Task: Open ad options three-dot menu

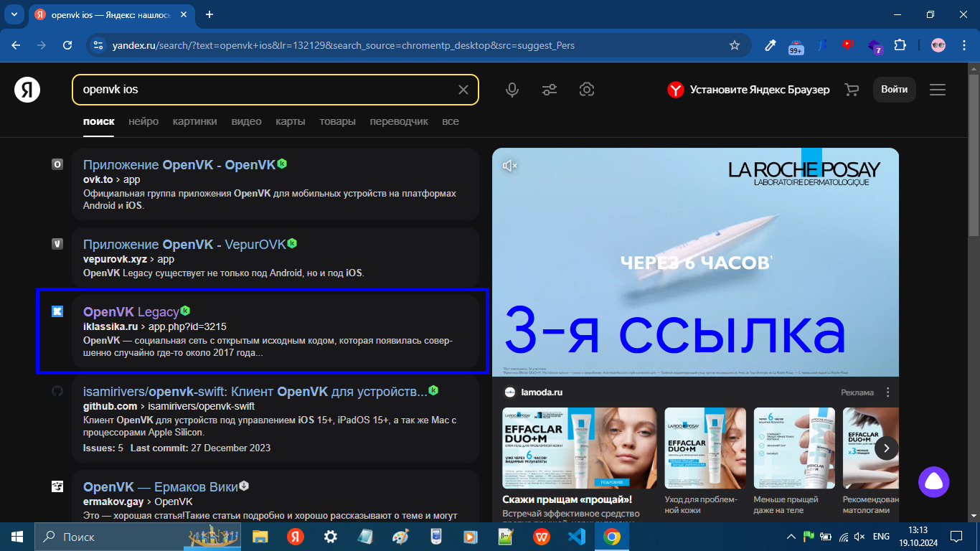Action: coord(888,392)
